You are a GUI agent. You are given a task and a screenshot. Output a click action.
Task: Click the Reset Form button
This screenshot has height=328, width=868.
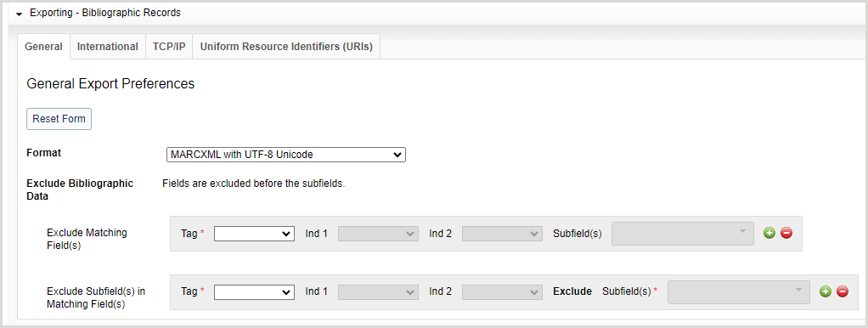pos(59,119)
